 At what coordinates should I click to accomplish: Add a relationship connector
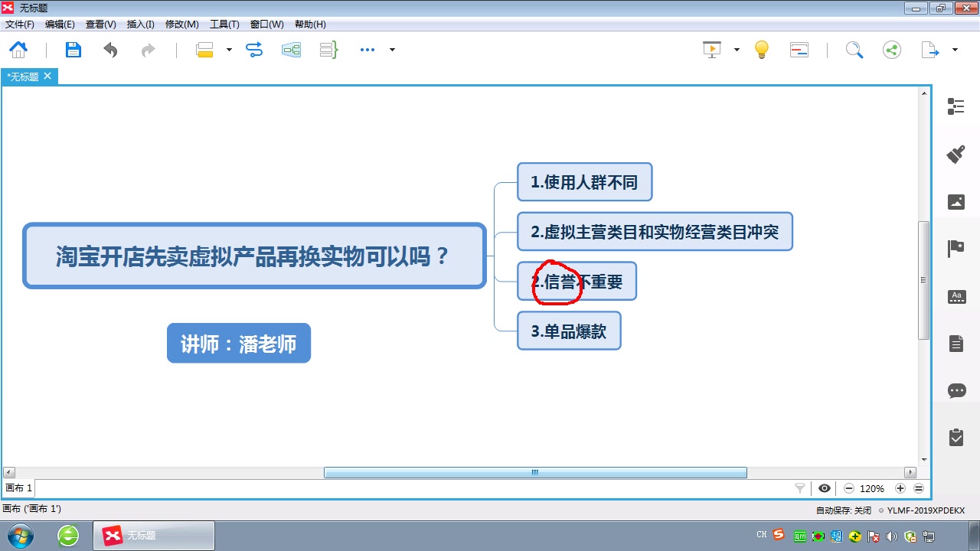click(254, 50)
